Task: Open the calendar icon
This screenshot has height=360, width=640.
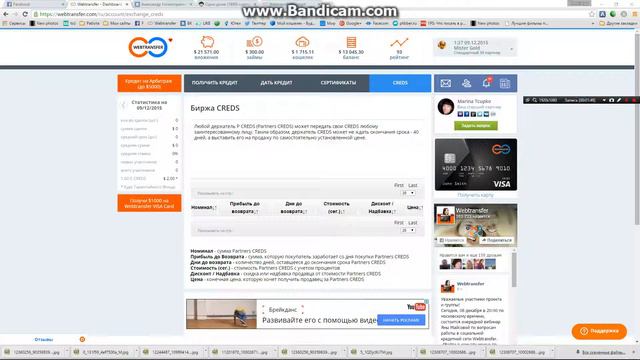Action: point(505,83)
